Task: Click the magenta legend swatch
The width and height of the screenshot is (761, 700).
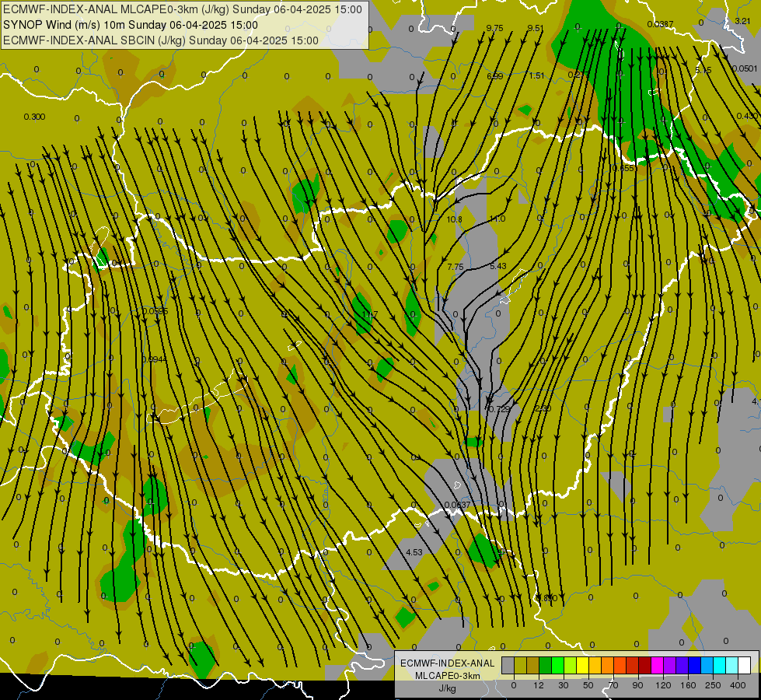Action: (x=658, y=666)
